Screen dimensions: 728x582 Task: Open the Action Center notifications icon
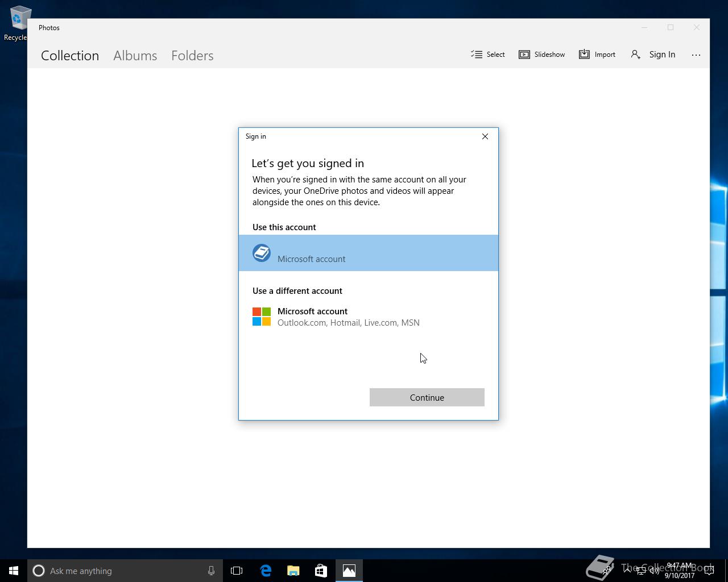coord(709,571)
